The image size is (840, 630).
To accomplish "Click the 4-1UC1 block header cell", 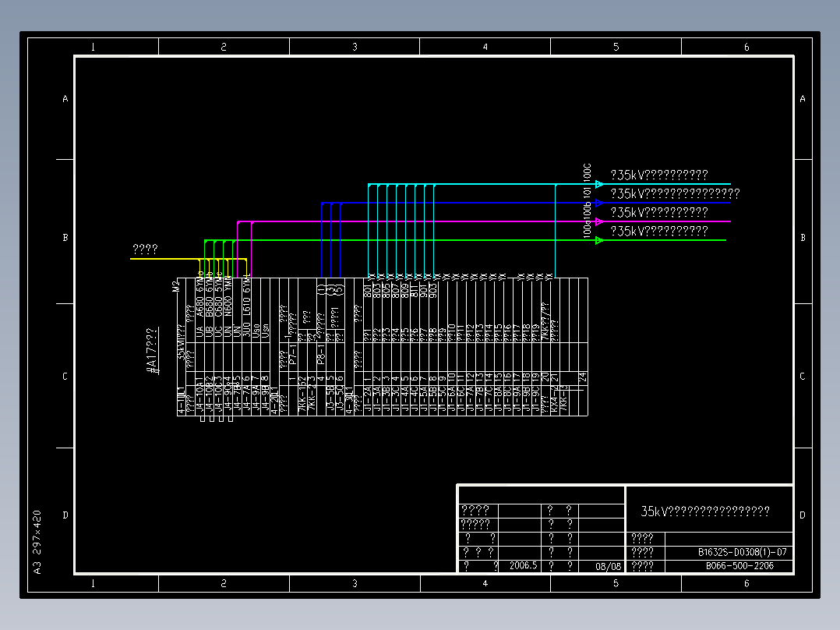I will tap(181, 400).
